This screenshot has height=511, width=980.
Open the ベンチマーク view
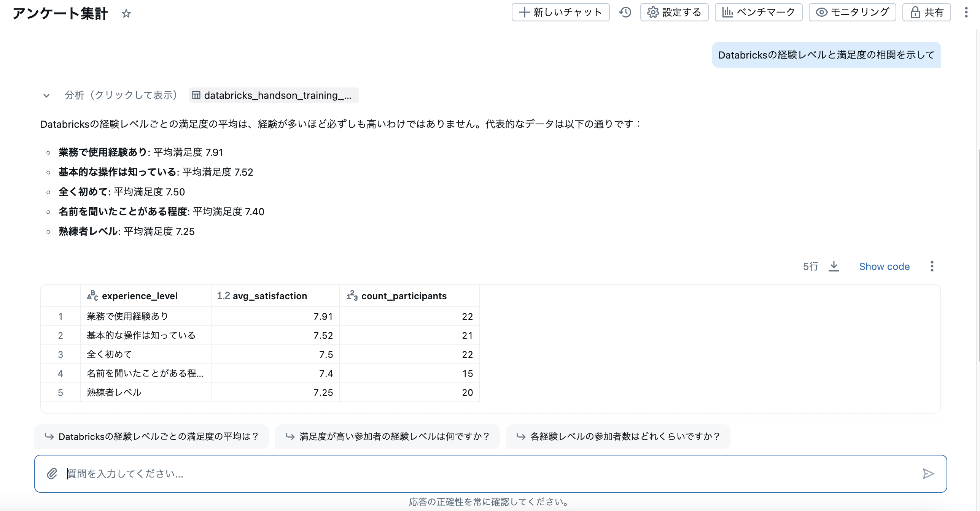[758, 12]
